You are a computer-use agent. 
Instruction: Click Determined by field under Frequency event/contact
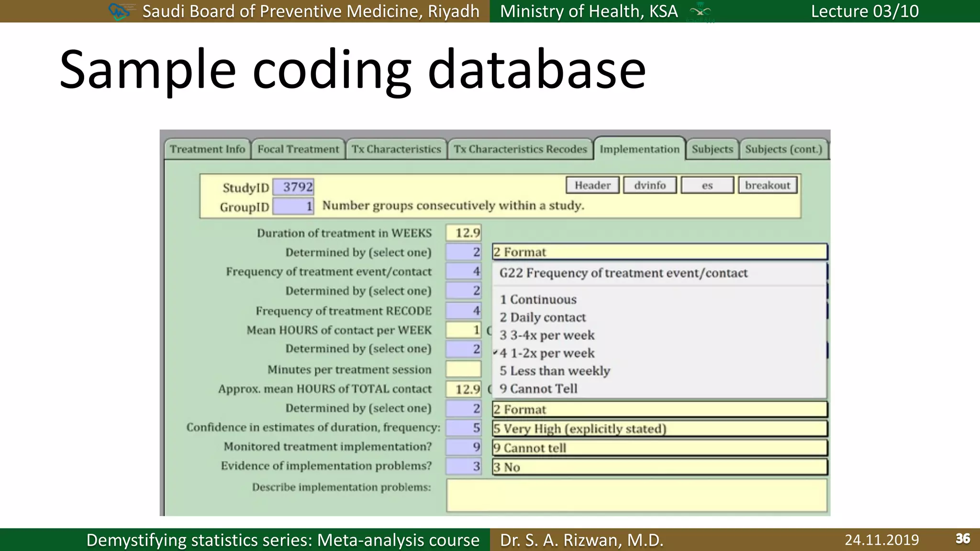[463, 290]
